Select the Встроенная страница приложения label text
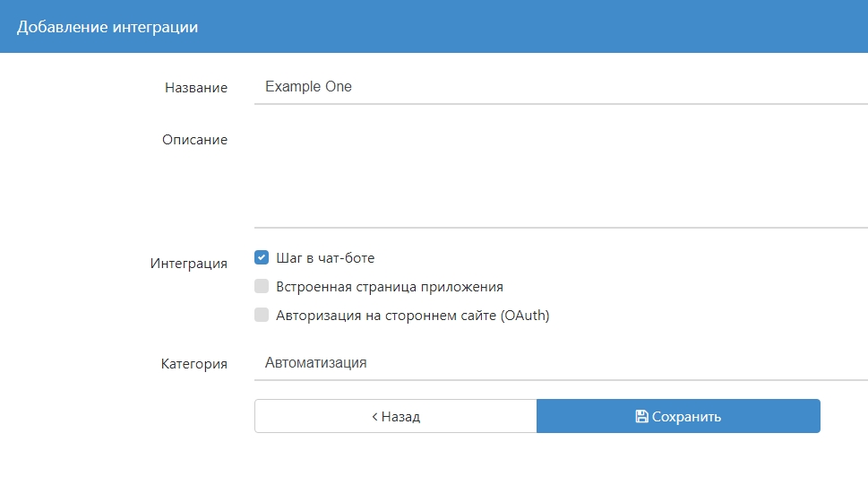The height and width of the screenshot is (494, 868). coord(390,287)
